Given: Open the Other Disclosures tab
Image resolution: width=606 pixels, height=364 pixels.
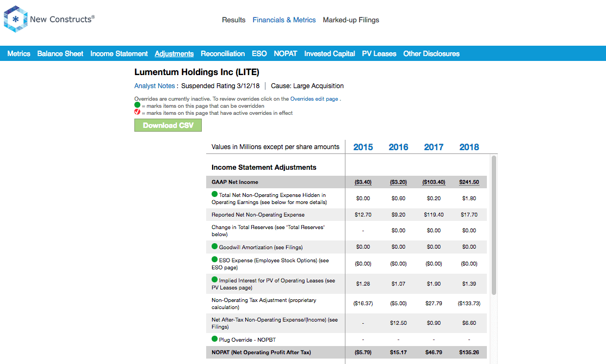Looking at the screenshot, I should point(431,54).
